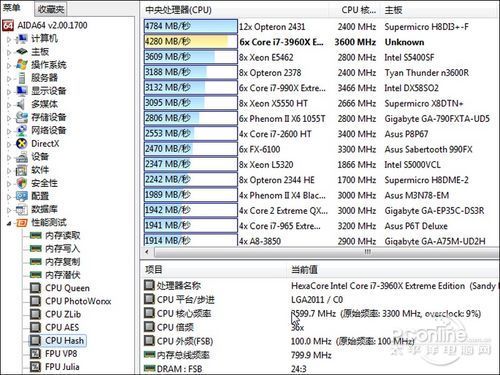Select the FPU VP8 benchmark
500x375 pixels.
[x=61, y=354]
